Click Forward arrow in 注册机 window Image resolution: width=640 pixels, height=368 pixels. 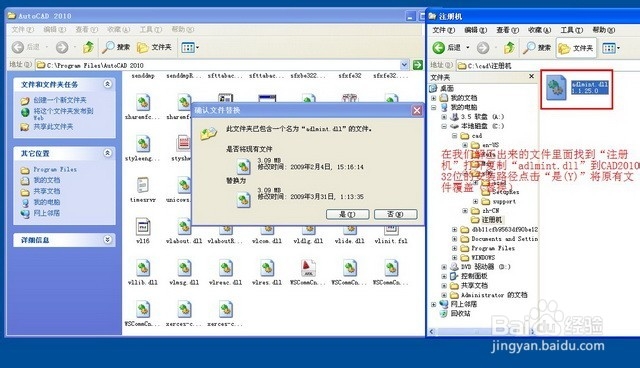[x=483, y=48]
